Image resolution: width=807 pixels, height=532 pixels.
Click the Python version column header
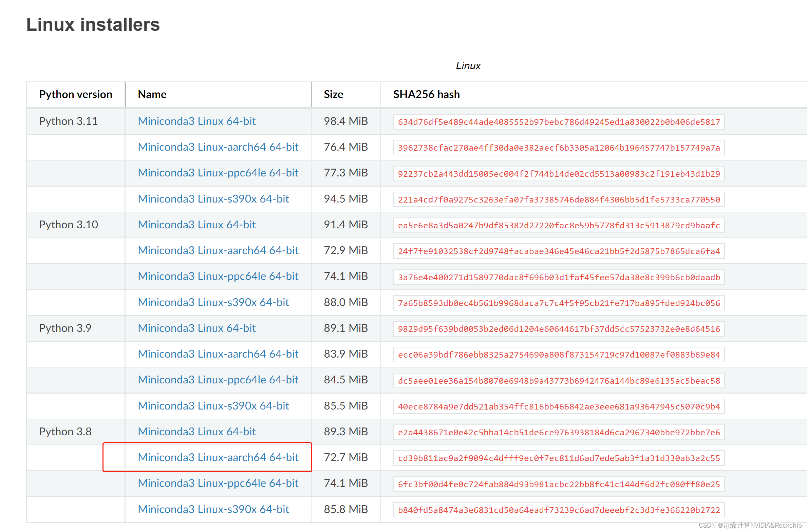[76, 94]
